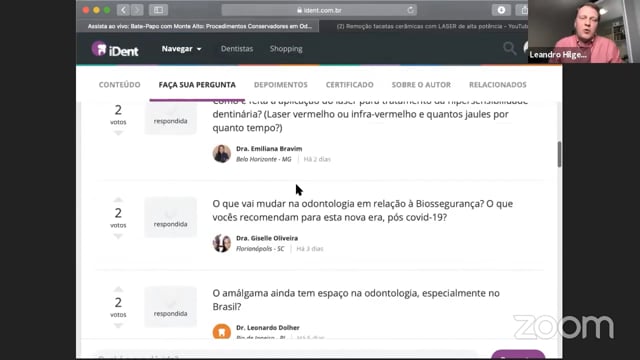Downvote the Biossegurança question
This screenshot has height=360, width=640.
[118, 236]
